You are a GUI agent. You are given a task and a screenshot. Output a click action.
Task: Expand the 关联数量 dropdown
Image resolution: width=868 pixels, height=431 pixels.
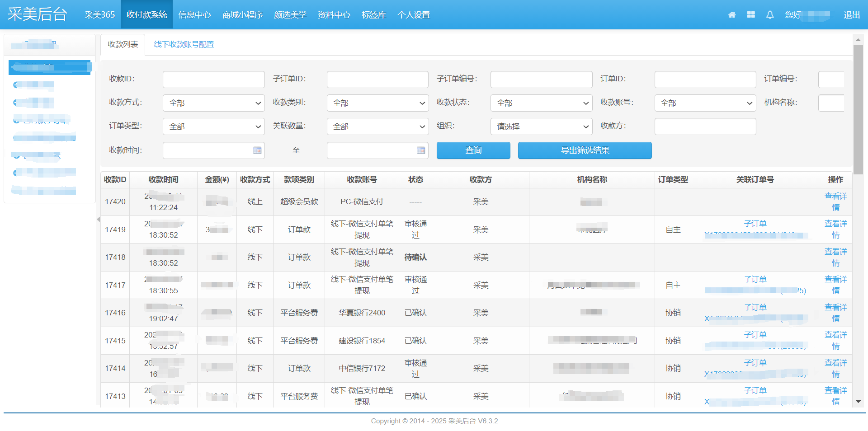click(377, 126)
